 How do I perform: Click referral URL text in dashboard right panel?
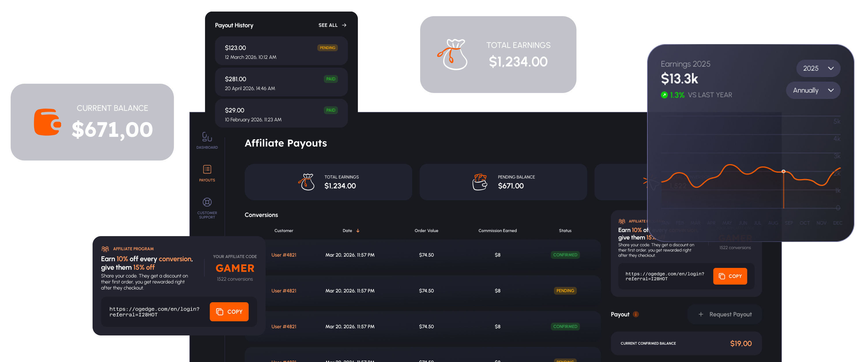664,276
